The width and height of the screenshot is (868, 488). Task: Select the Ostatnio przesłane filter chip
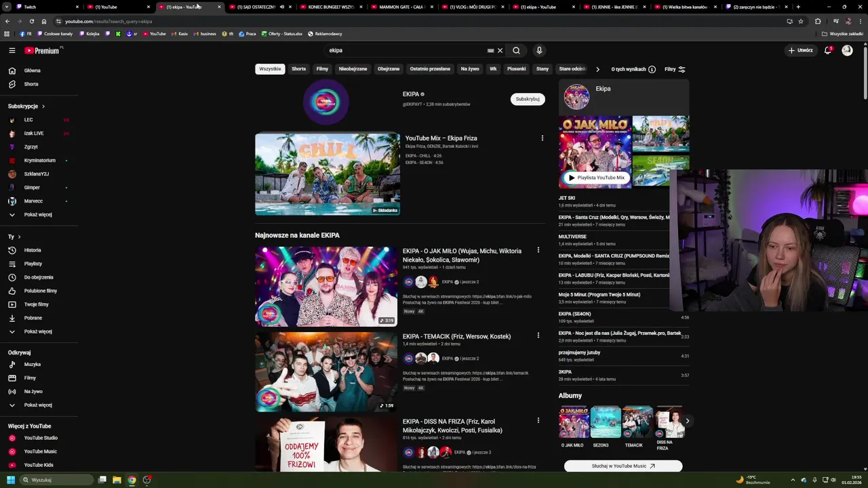tap(430, 69)
